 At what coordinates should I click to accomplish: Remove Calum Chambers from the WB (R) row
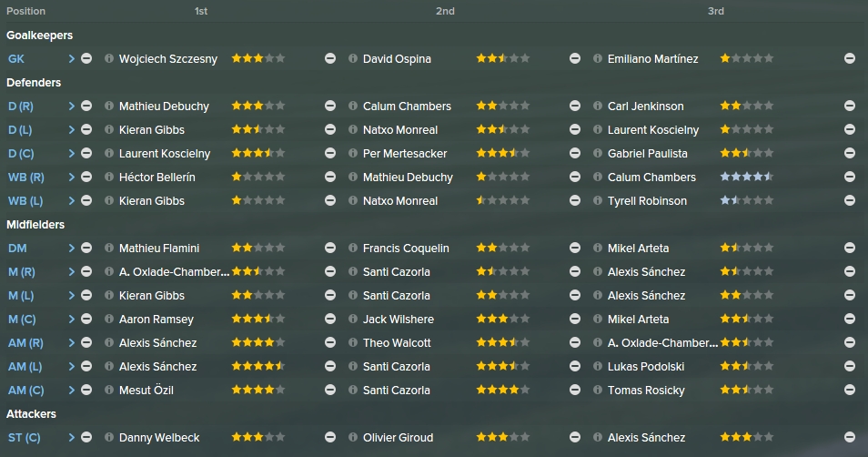tap(850, 177)
